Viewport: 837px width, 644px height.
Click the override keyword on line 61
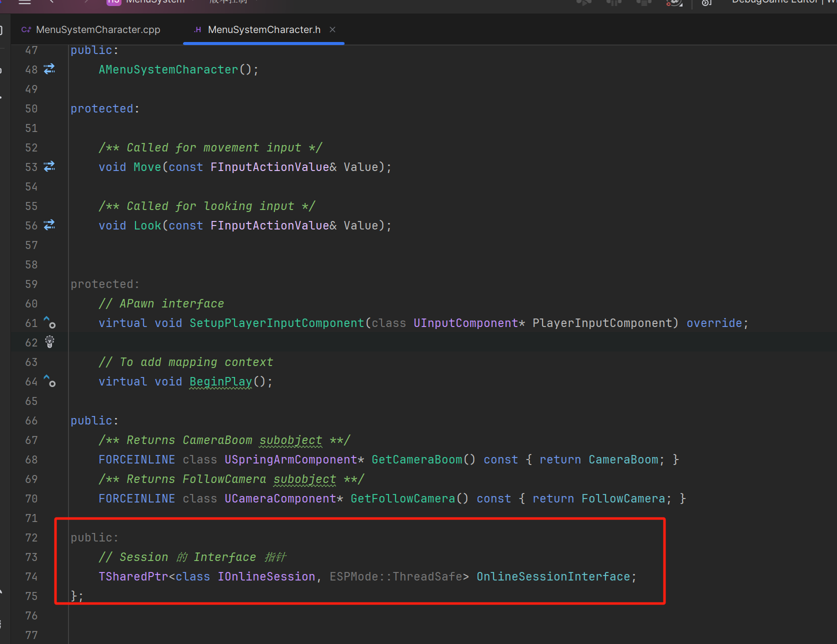(x=714, y=323)
